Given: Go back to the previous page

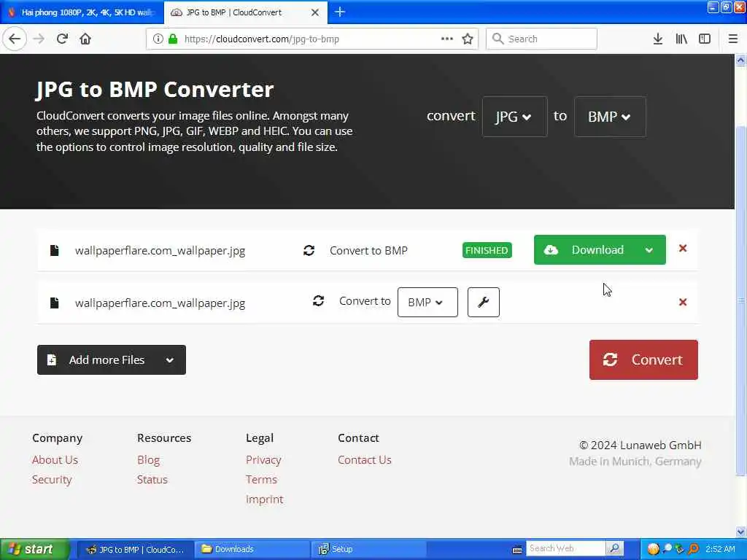Looking at the screenshot, I should click(x=15, y=39).
